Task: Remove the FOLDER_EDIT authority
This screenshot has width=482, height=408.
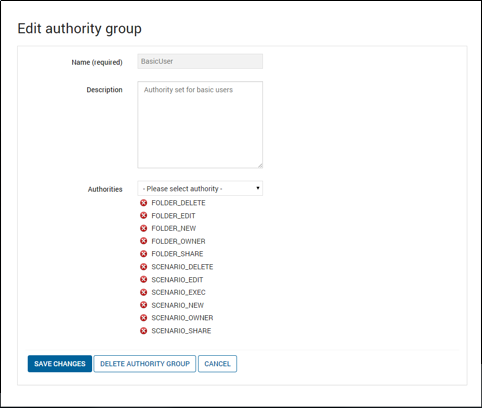Action: 143,216
